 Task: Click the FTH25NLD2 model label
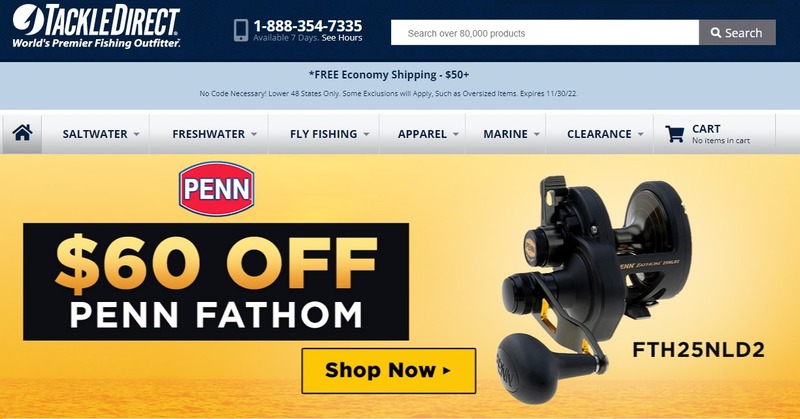pyautogui.click(x=698, y=350)
